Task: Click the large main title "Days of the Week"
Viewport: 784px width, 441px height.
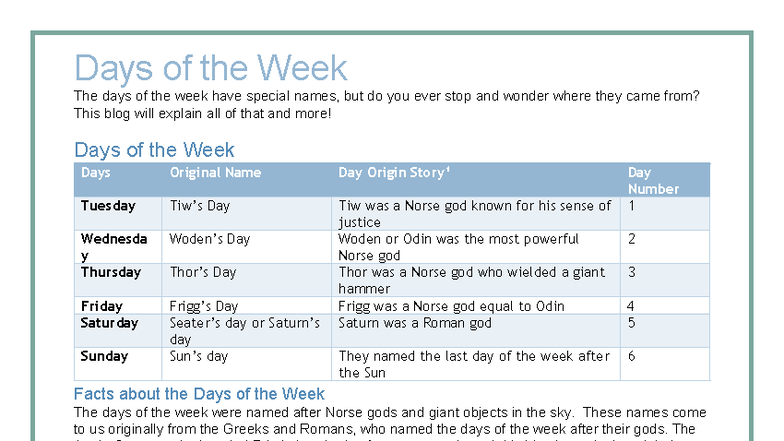Action: pyautogui.click(x=211, y=68)
